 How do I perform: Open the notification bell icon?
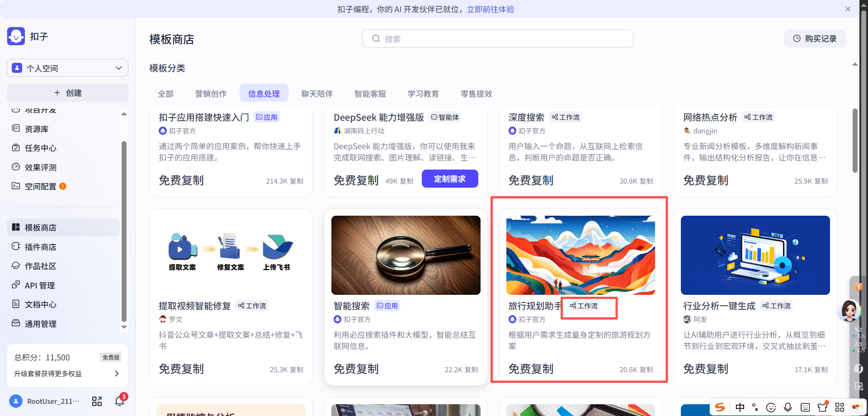coord(119,401)
